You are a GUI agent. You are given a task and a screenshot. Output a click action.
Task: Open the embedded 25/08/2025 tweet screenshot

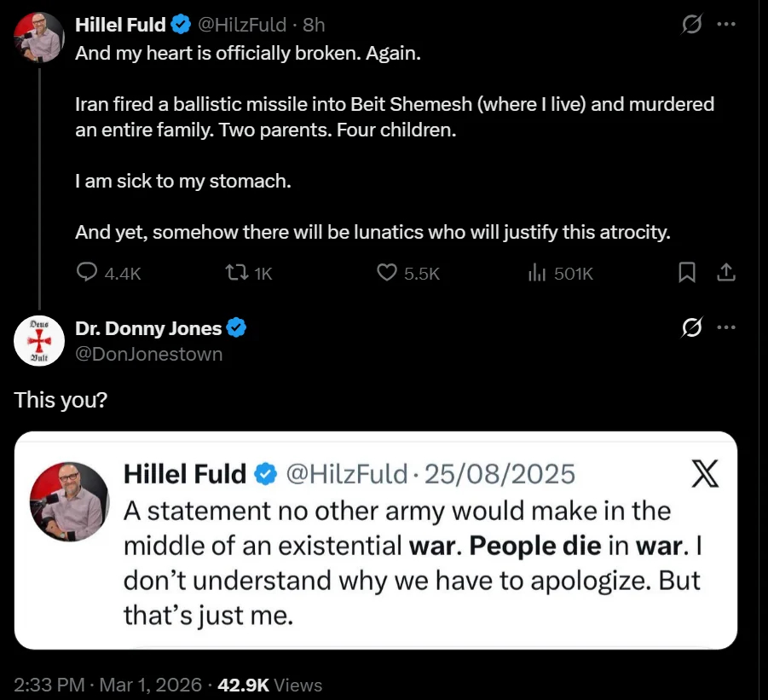click(375, 541)
